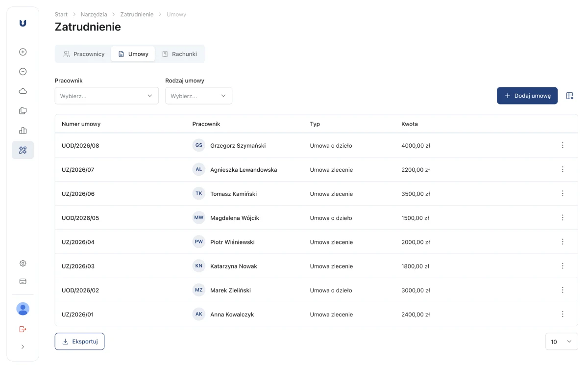Open row actions for UOD/2026/05
This screenshot has height=368, width=588.
[563, 217]
